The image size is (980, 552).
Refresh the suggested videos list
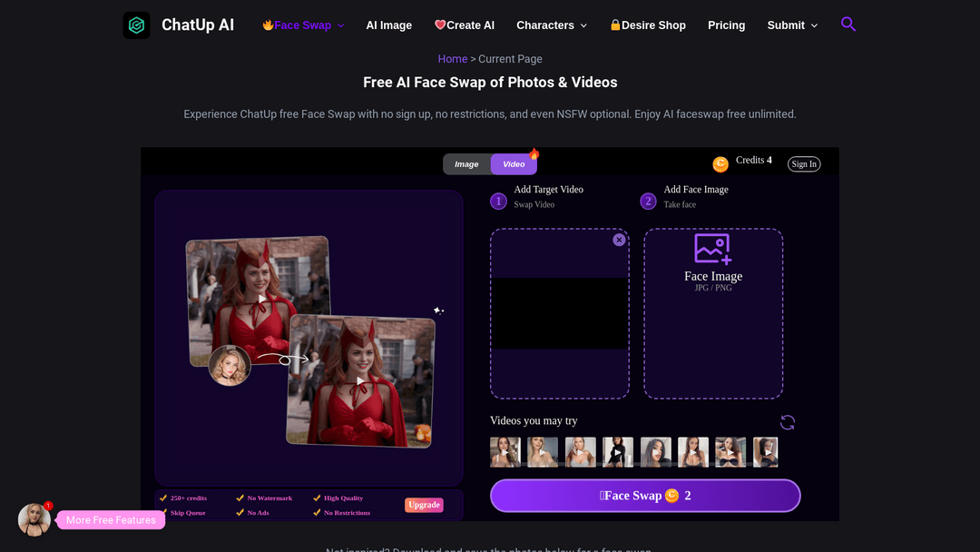point(788,422)
